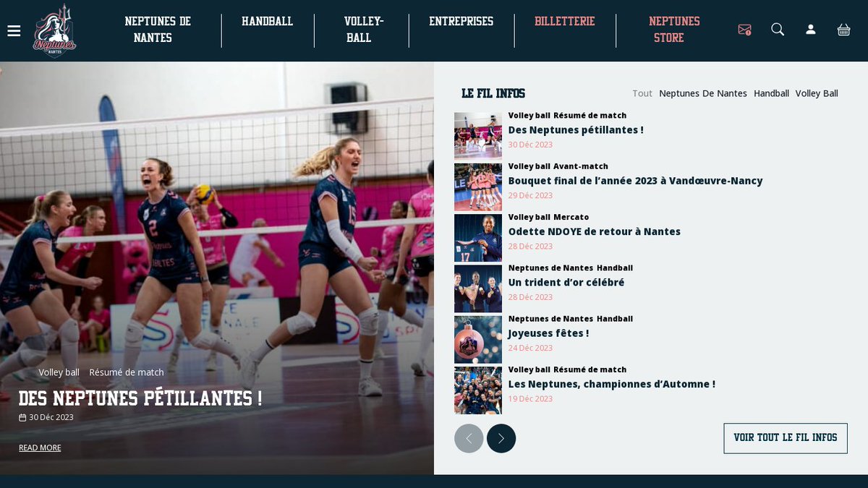Open the search magnifier icon

[778, 29]
